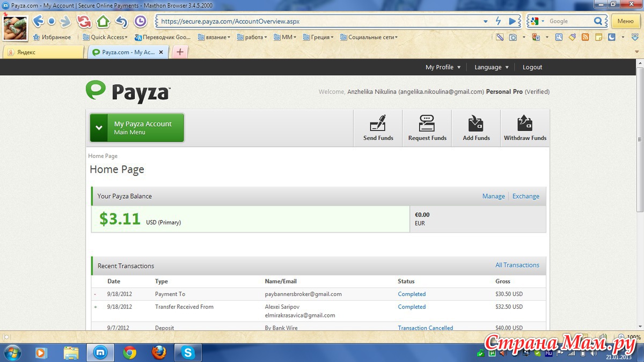Click the Undo closed tab arrow icon
This screenshot has width=644, height=362.
coord(121,21)
